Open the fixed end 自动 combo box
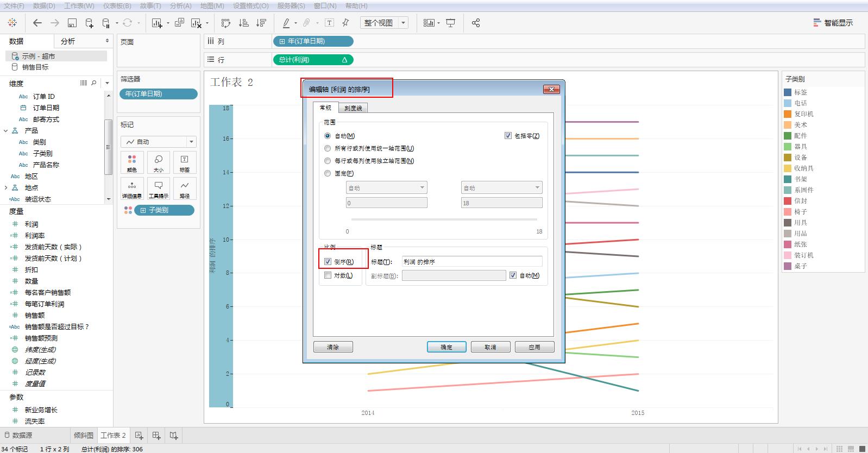 click(x=501, y=188)
